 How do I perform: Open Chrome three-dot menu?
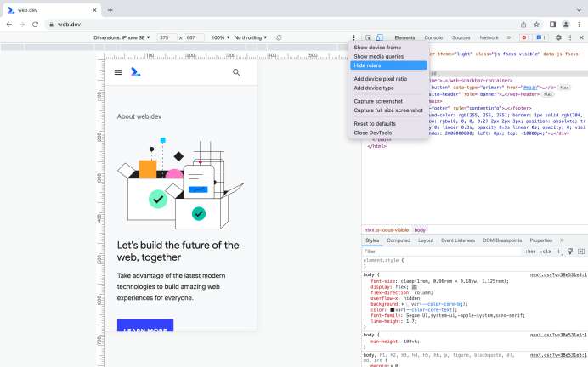point(580,25)
